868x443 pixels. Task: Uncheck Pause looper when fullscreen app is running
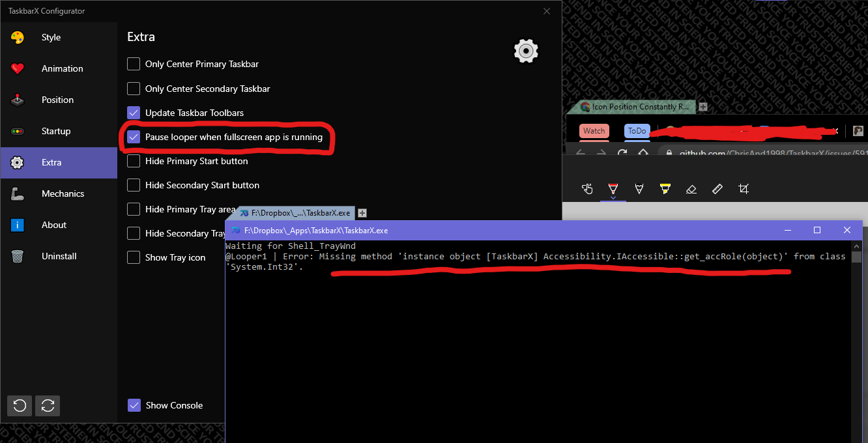pos(134,137)
